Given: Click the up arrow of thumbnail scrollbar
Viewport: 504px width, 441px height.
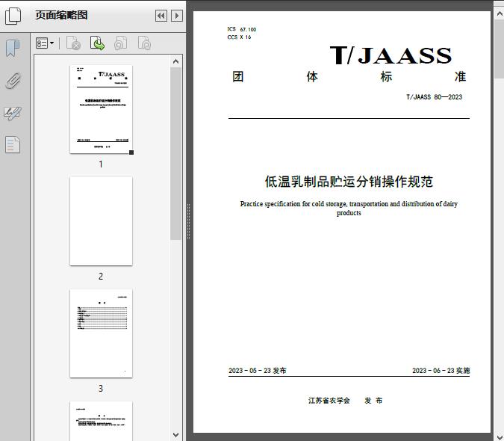Looking at the screenshot, I should [175, 61].
